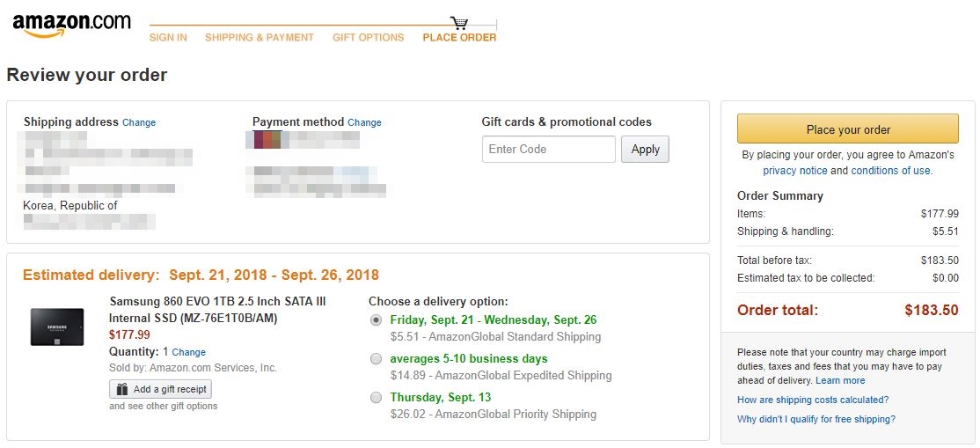Focus the Enter Code field
The width and height of the screenshot is (980, 448).
pyautogui.click(x=548, y=150)
